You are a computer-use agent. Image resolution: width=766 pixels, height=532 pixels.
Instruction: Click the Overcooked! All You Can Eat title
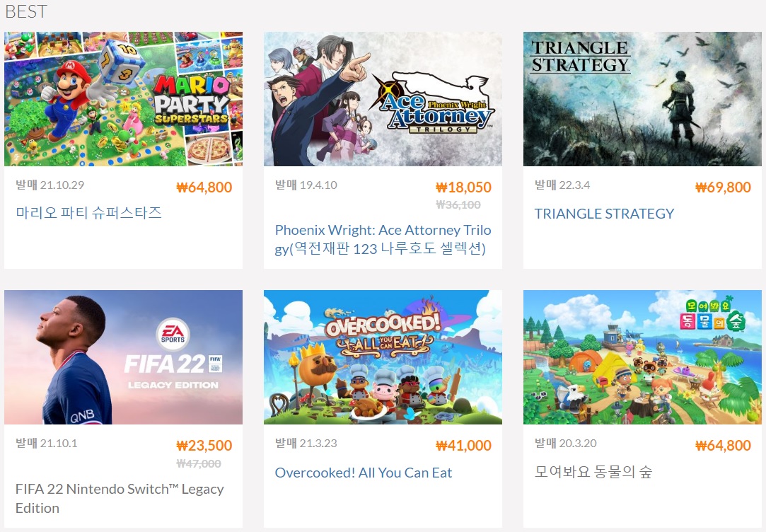(x=364, y=473)
